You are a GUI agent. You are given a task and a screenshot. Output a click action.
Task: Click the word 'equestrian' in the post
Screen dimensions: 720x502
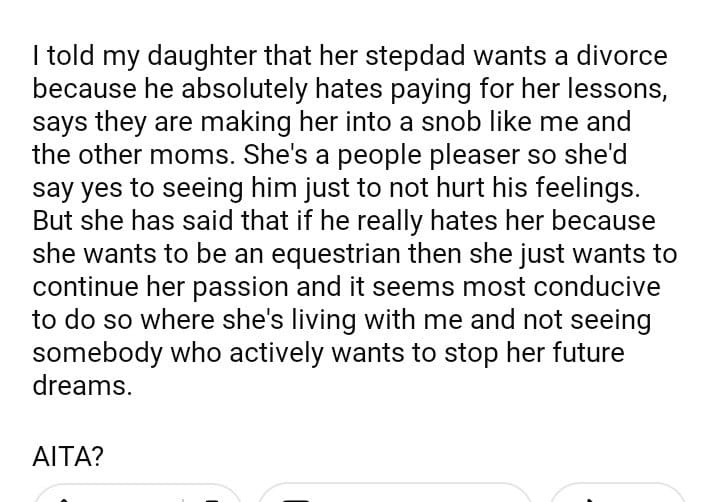(316, 254)
